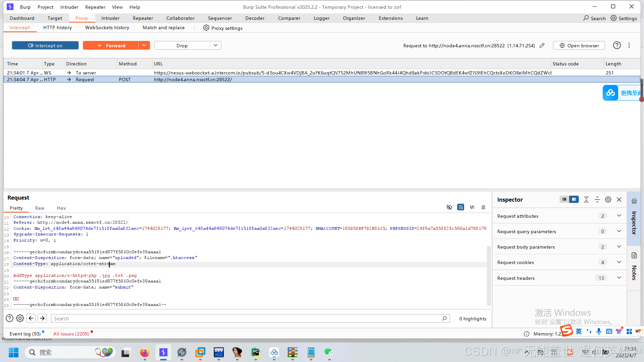644x362 pixels.
Task: Open Notes sidebar tab
Action: pyautogui.click(x=634, y=268)
